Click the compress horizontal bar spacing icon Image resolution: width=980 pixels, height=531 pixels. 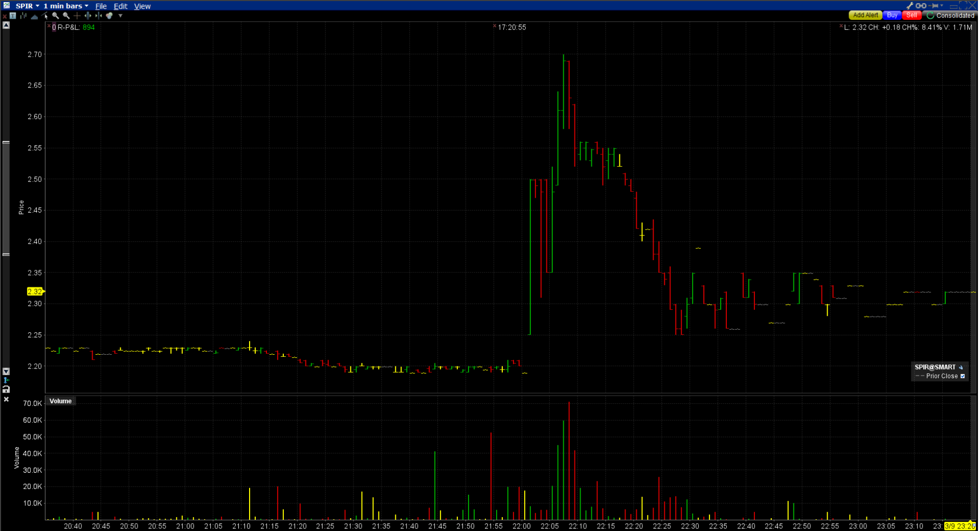[x=99, y=16]
